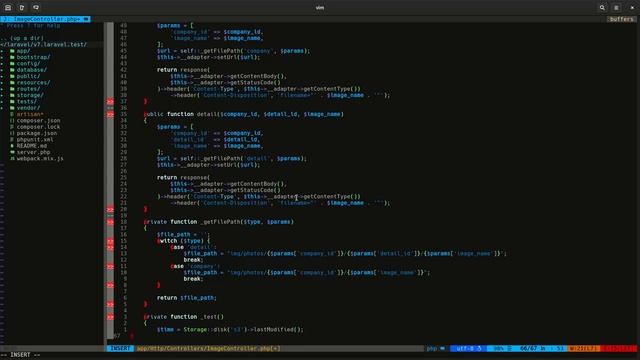Click the JS icon beside webpack.mix.js
This screenshot has height=360, width=640.
(x=12, y=158)
